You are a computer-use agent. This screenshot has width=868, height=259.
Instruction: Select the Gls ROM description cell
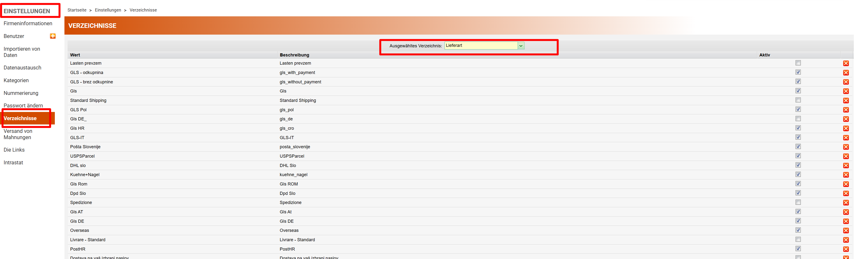click(x=289, y=184)
